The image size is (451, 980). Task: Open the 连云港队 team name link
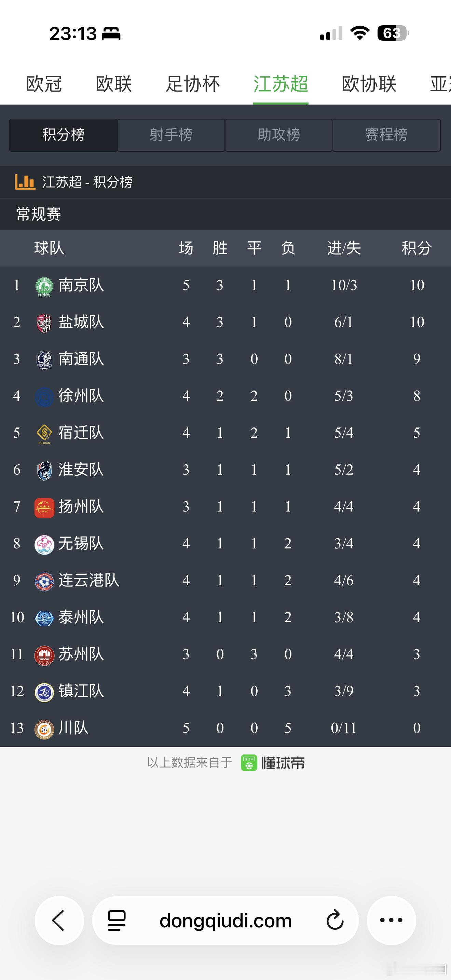click(88, 581)
